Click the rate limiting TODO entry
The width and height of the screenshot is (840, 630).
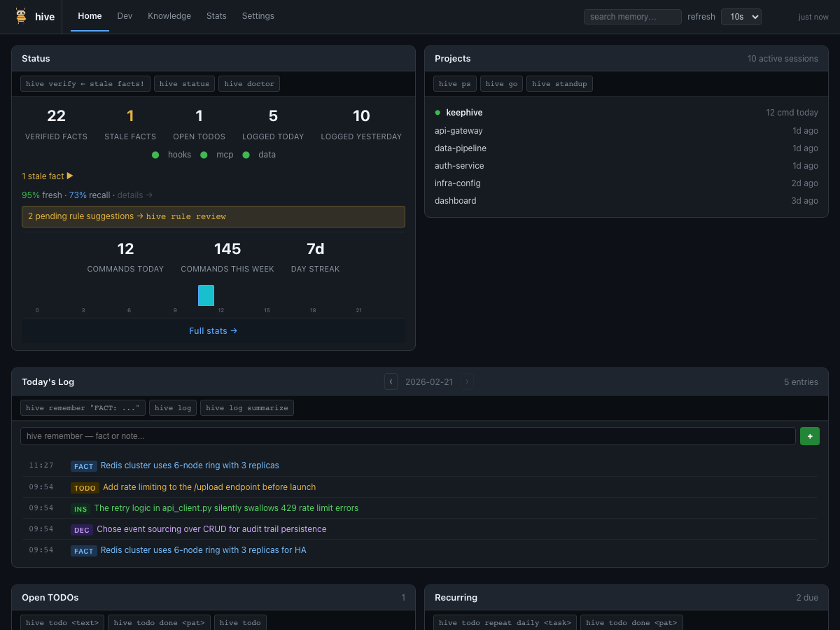420,487
